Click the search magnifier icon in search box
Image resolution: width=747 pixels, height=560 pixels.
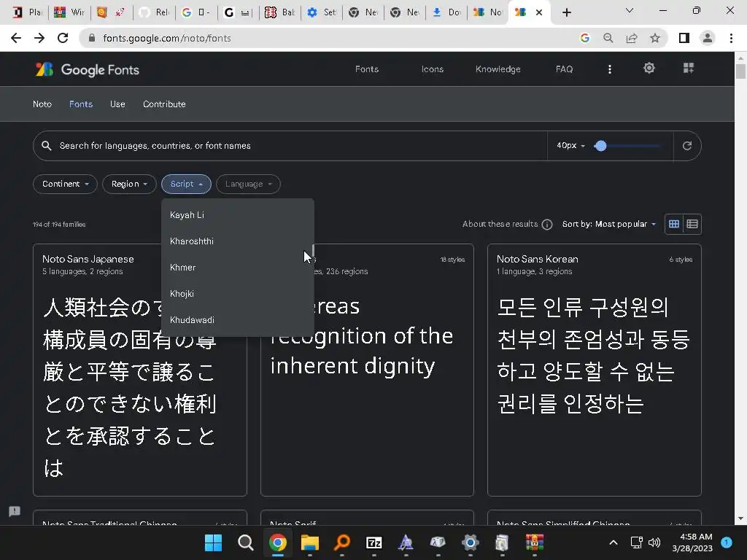(x=46, y=146)
